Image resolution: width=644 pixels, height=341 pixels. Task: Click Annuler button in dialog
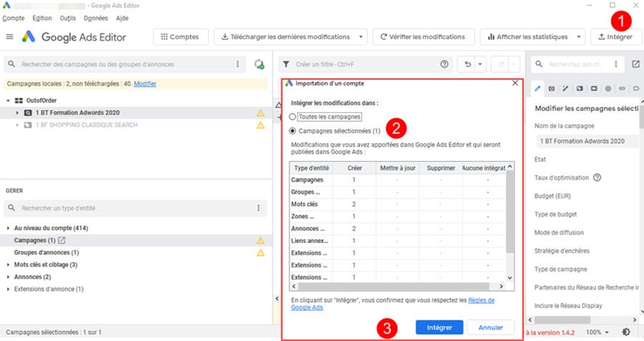click(x=491, y=328)
